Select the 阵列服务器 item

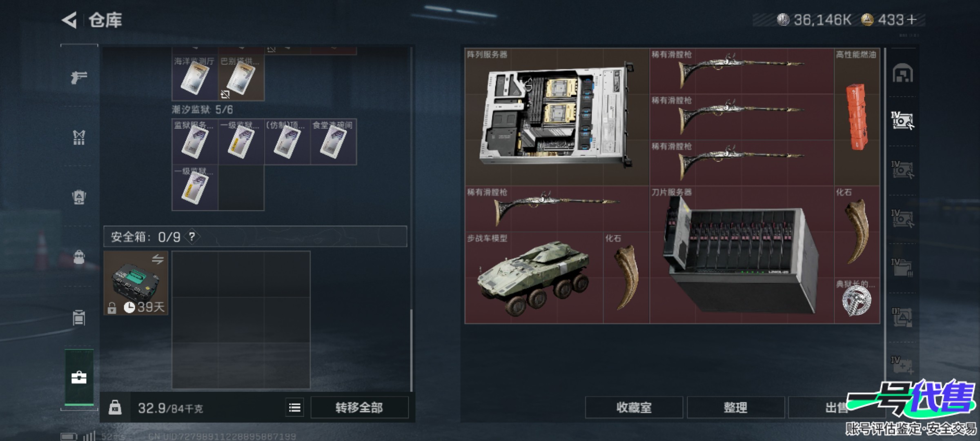[557, 117]
